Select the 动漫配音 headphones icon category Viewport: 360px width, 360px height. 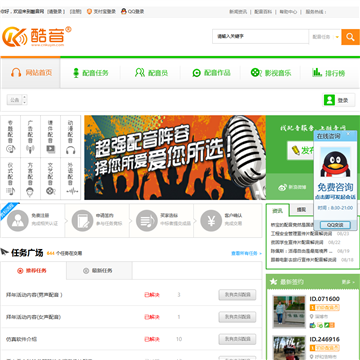70,136
